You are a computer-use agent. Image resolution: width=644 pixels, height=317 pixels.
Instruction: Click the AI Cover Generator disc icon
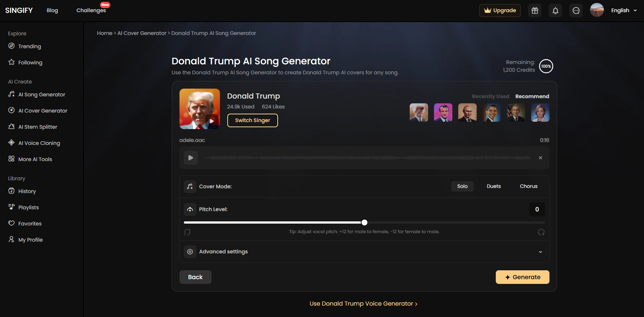point(11,110)
